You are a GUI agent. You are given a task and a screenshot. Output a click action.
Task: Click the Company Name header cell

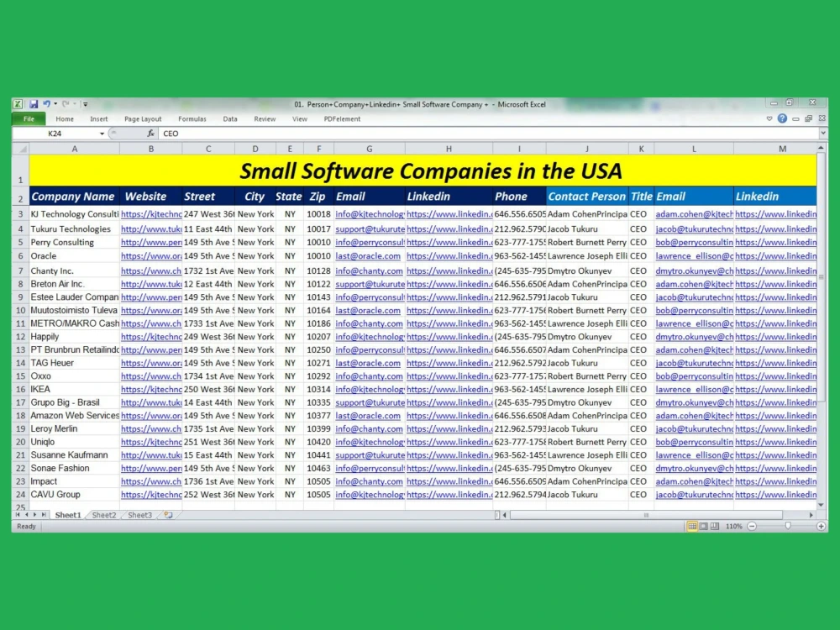click(x=74, y=196)
